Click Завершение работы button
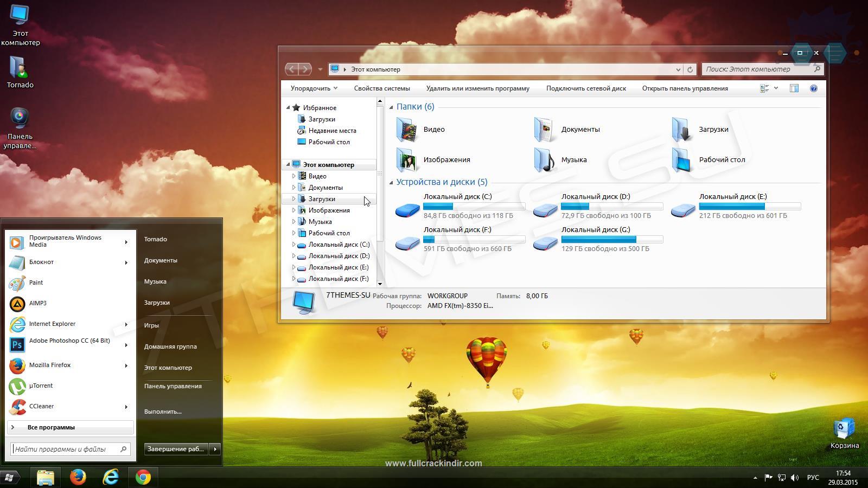 coord(177,449)
